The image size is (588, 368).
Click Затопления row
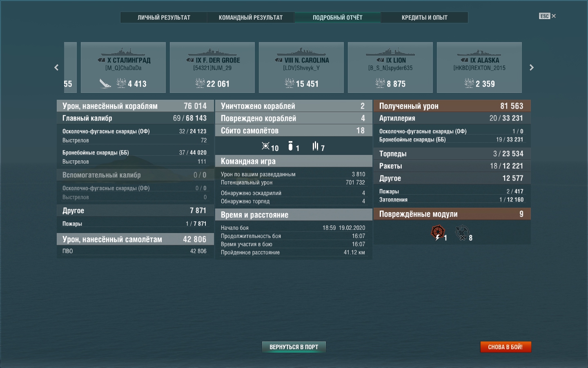click(452, 200)
